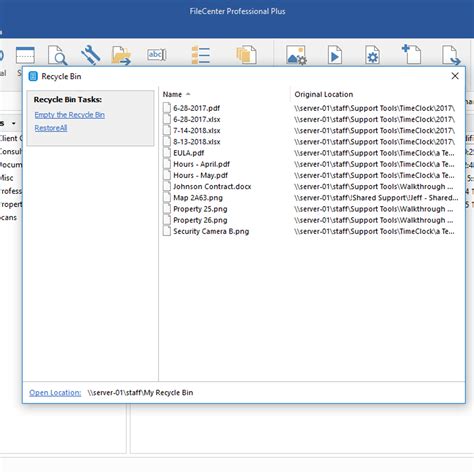Click the Shared Support location path
Screen dimensions: 474x474
point(376,198)
